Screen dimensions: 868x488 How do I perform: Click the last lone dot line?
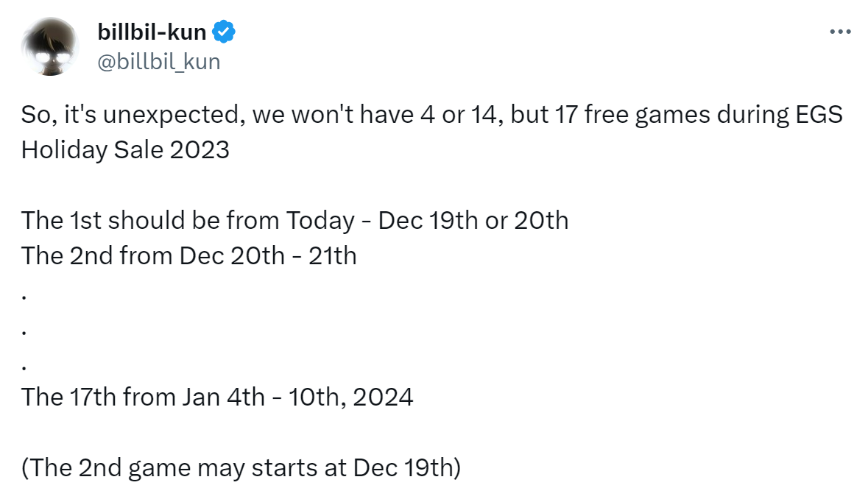[x=25, y=367]
